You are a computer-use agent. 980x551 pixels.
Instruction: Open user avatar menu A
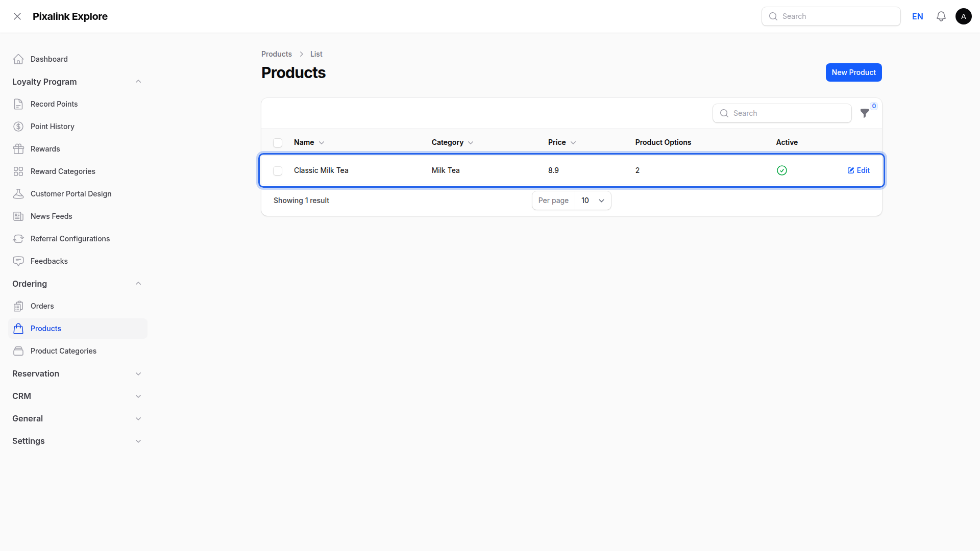pos(964,16)
